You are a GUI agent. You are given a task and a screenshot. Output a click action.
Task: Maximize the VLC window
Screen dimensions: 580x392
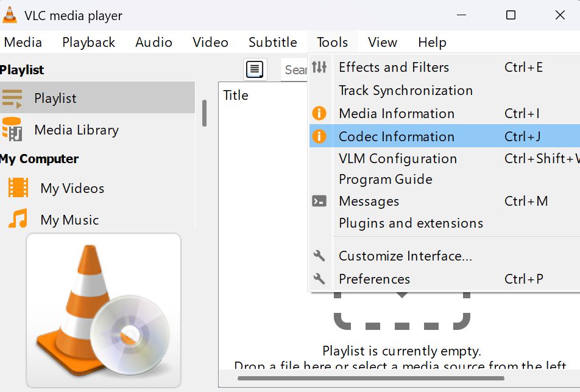coord(511,15)
